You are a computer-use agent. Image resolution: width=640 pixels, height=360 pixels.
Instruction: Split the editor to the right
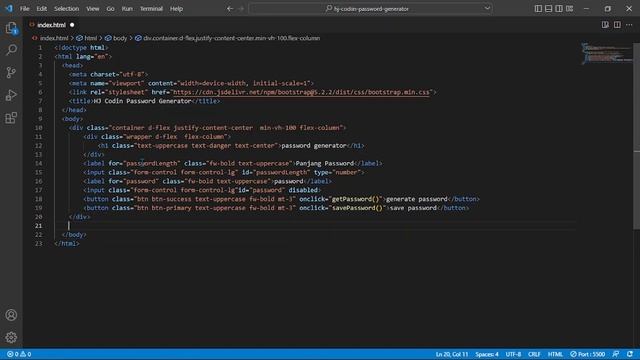(x=617, y=25)
